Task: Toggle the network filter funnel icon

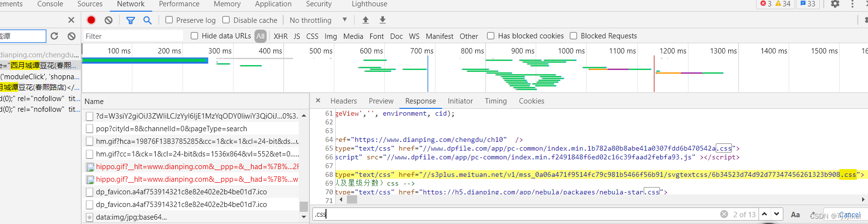Action: [130, 20]
